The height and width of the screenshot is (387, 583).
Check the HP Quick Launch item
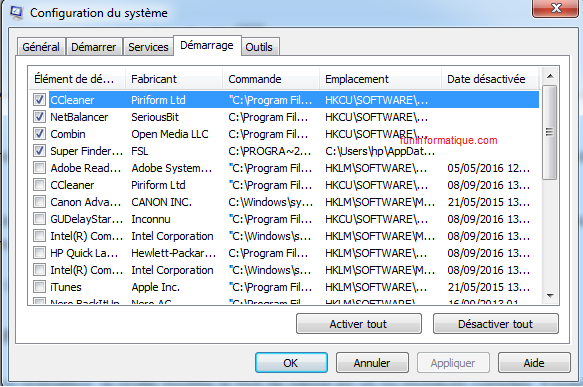click(x=39, y=253)
